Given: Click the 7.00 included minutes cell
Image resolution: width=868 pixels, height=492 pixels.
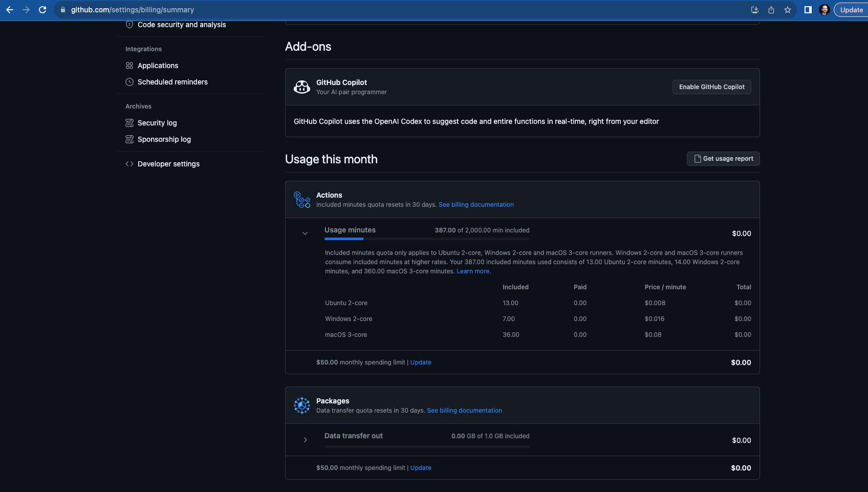Looking at the screenshot, I should click(509, 319).
